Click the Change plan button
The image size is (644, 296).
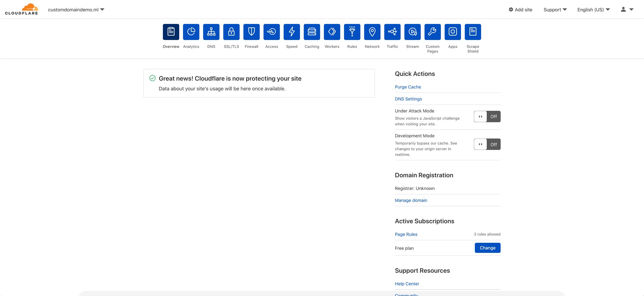487,248
